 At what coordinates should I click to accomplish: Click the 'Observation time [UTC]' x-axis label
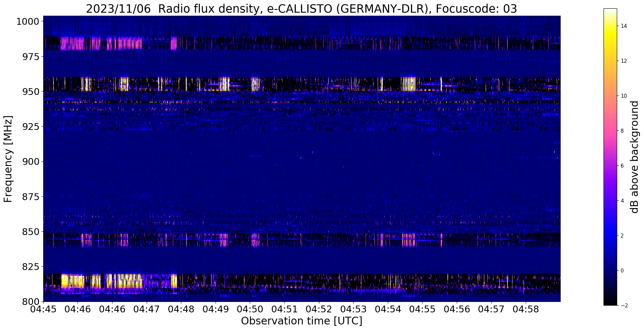click(x=301, y=321)
